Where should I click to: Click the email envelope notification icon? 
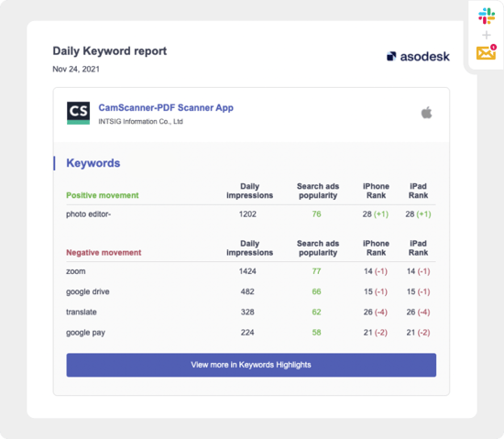[x=487, y=52]
